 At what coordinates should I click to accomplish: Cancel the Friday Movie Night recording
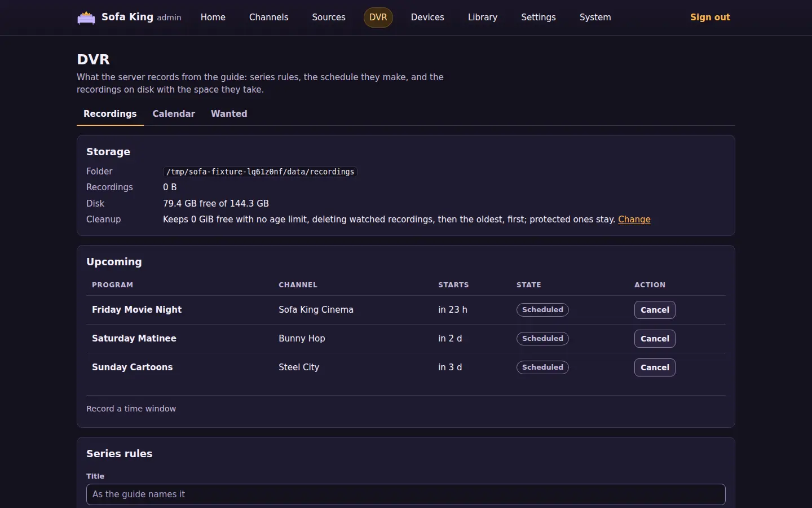(655, 310)
